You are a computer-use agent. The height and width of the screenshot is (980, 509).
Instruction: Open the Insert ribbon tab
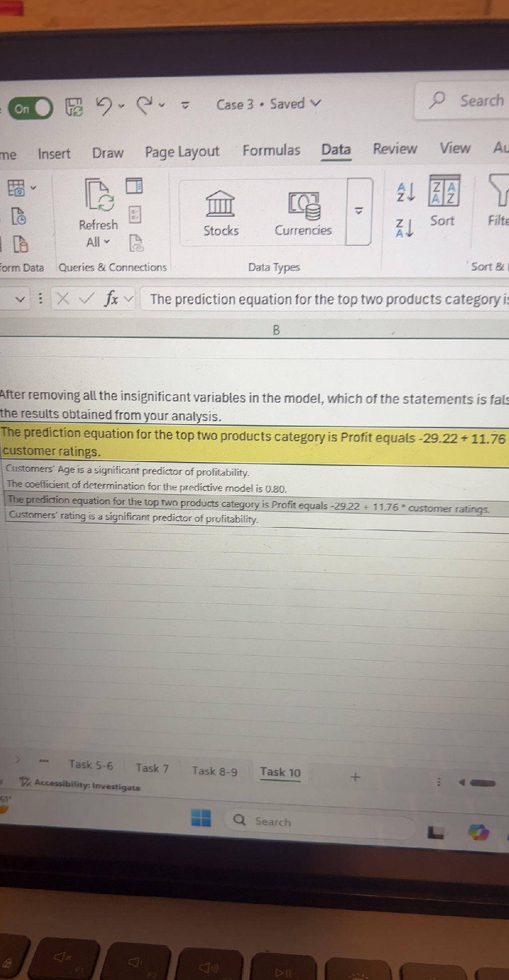coord(54,154)
